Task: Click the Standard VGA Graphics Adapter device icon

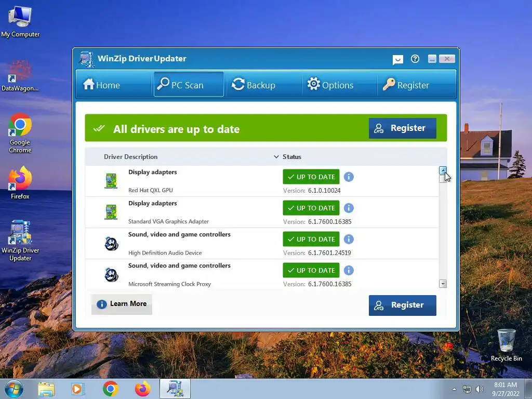Action: (x=111, y=212)
